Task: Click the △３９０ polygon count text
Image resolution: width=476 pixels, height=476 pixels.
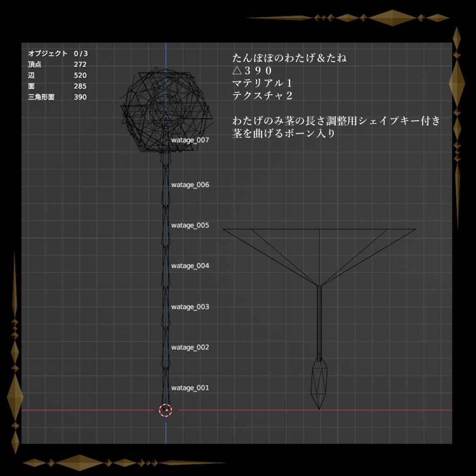Action: 252,71
